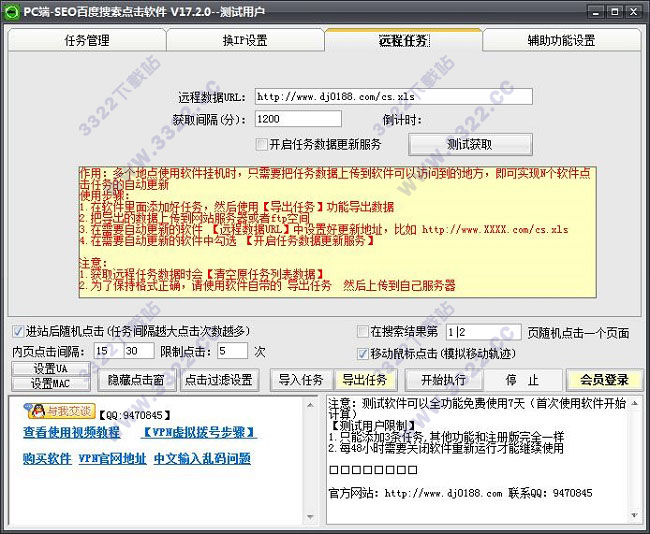Maximize the SEO click software window

614,12
